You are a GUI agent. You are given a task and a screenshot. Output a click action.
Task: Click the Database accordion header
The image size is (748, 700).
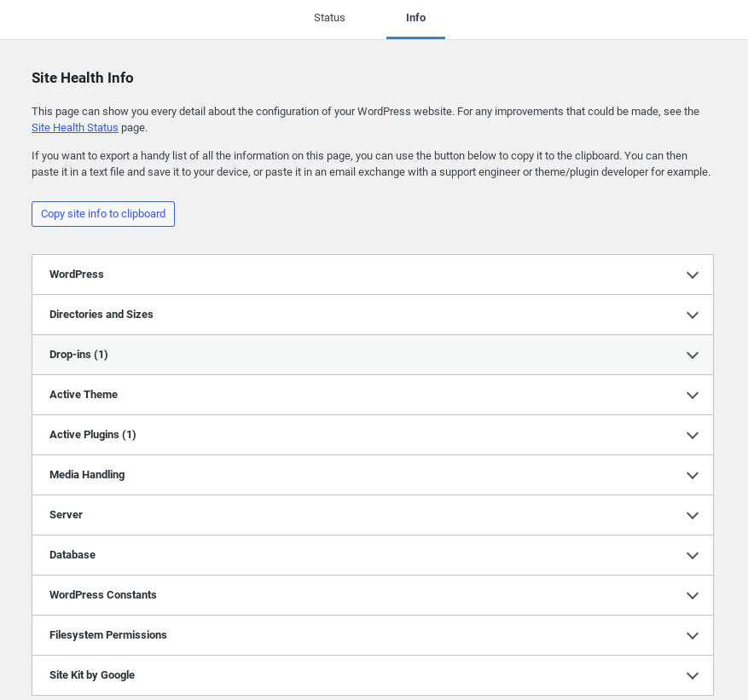372,555
